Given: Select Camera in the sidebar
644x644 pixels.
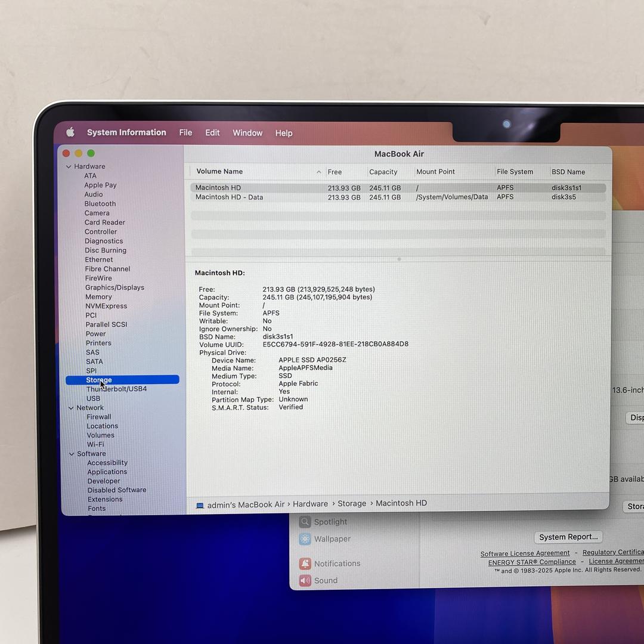Looking at the screenshot, I should click(x=97, y=213).
